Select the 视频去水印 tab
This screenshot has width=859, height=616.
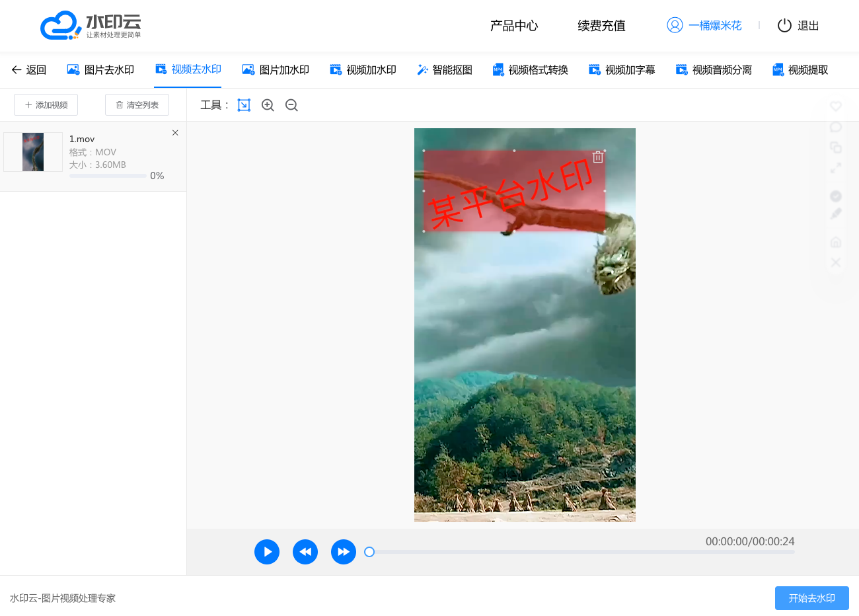[x=188, y=69]
